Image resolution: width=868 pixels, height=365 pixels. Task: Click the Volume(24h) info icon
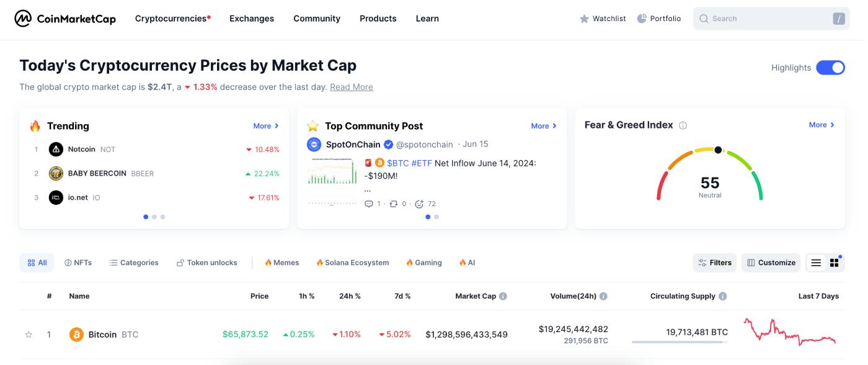603,296
